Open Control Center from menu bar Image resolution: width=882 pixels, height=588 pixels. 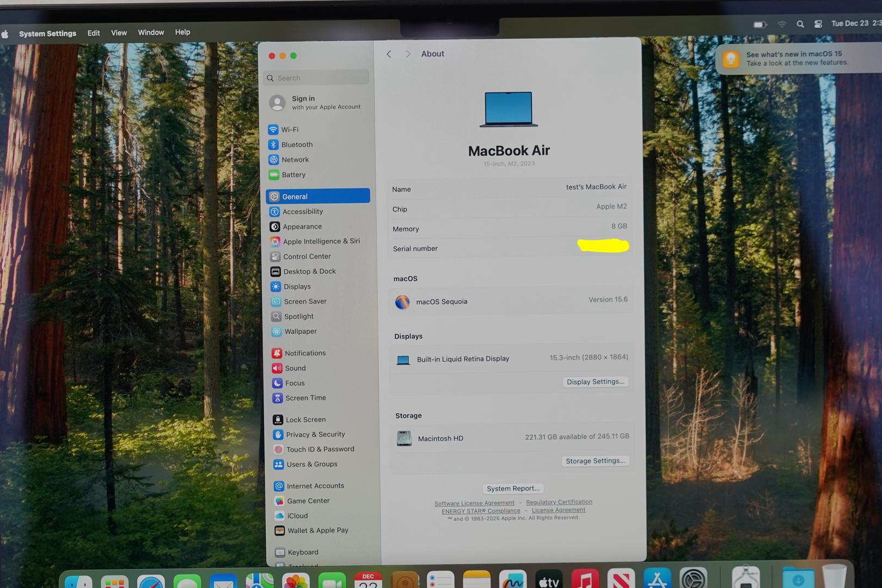[818, 24]
